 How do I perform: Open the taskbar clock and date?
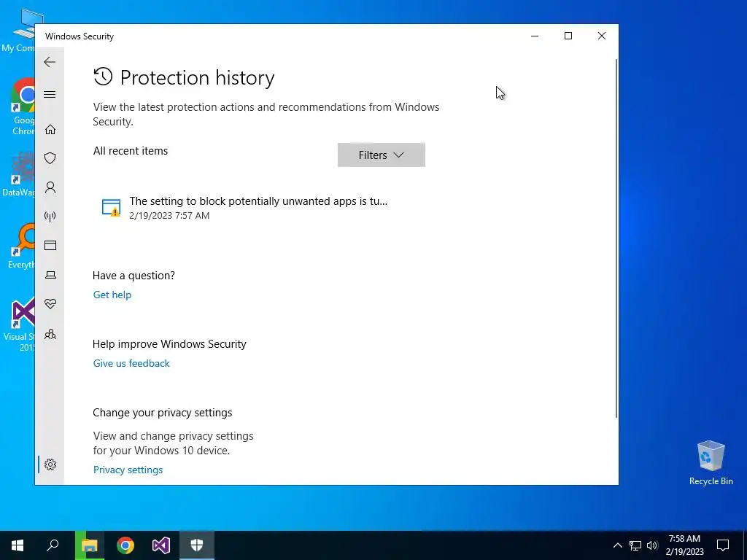click(x=684, y=545)
